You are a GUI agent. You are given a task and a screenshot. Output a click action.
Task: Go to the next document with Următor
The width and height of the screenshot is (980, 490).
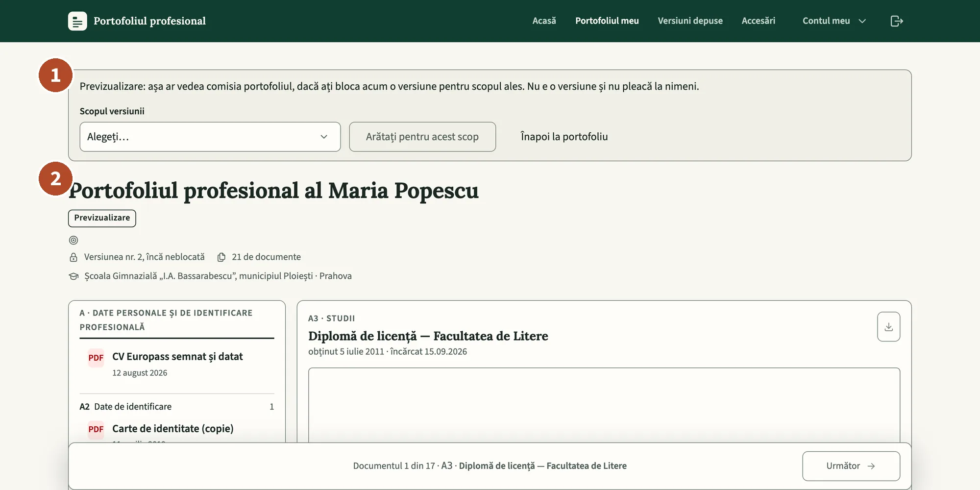pyautogui.click(x=851, y=466)
